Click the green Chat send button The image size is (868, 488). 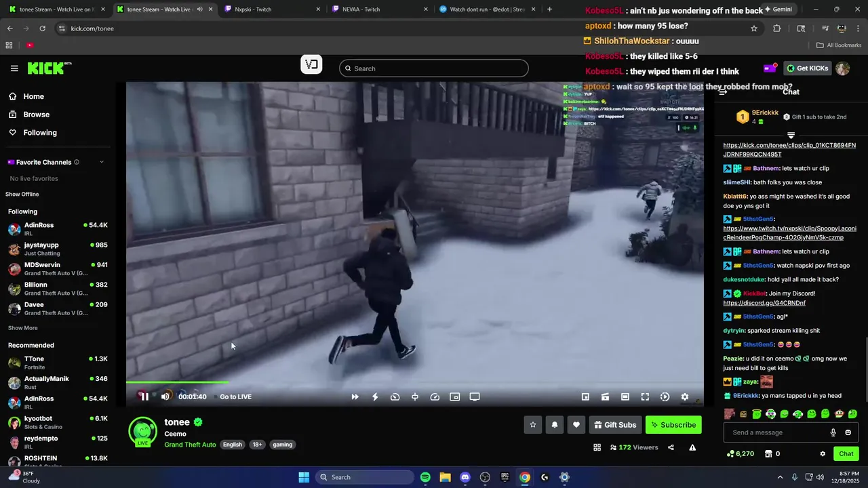point(846,453)
